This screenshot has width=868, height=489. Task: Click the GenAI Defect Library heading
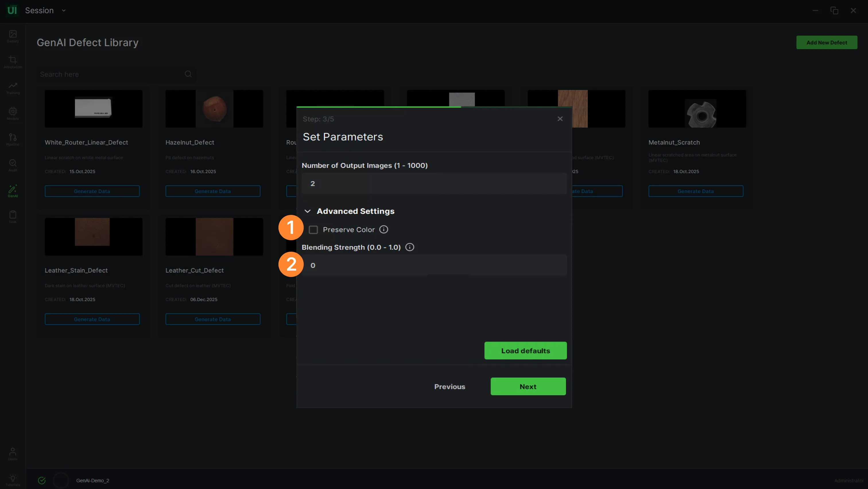point(88,43)
